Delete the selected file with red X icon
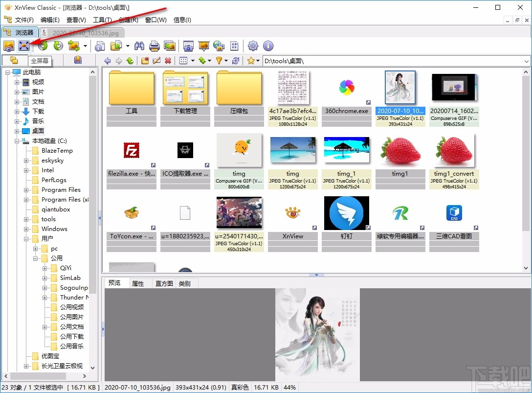This screenshot has height=393, width=532. [x=169, y=61]
